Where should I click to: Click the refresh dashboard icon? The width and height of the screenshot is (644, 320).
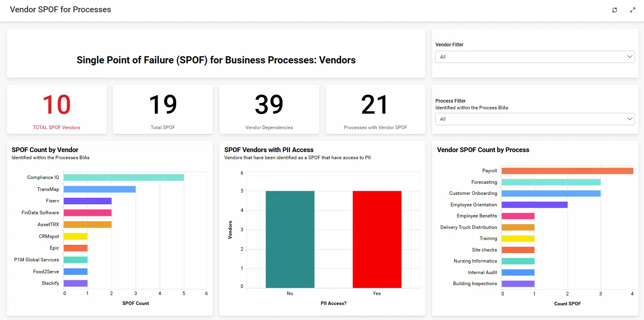pos(614,10)
